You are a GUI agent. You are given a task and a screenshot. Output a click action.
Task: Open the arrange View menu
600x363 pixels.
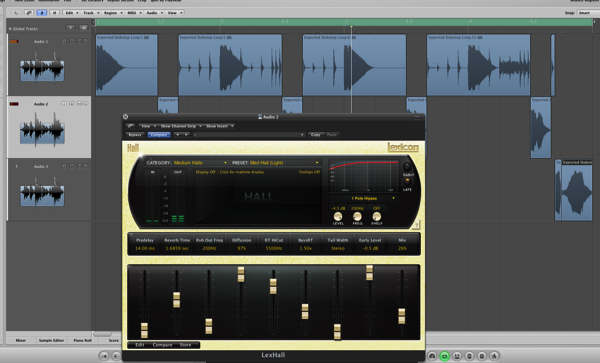point(175,13)
